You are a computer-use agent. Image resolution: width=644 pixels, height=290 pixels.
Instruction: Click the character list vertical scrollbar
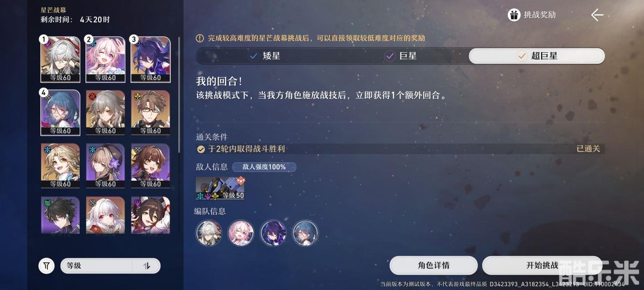179,94
